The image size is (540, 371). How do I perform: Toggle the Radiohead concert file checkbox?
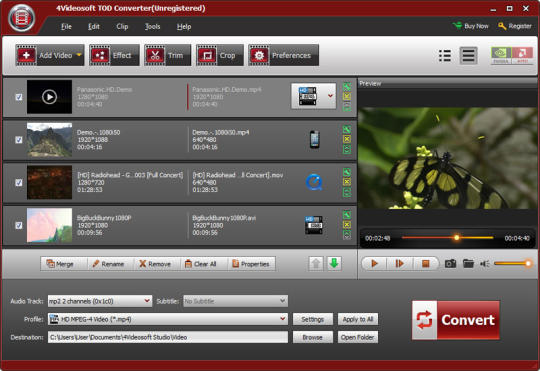[19, 183]
